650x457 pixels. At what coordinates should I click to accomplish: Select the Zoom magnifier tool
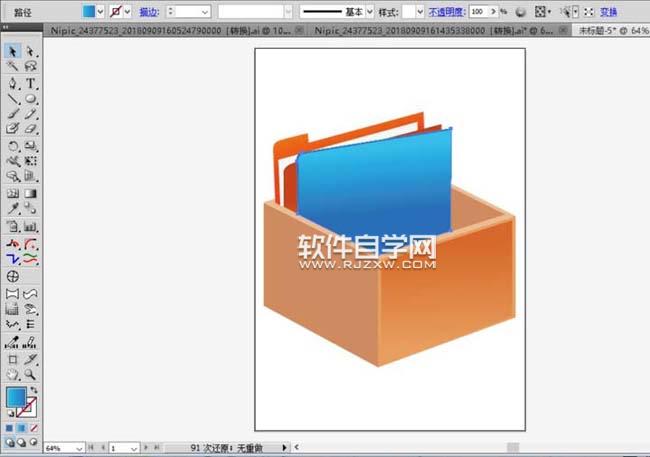pos(30,374)
